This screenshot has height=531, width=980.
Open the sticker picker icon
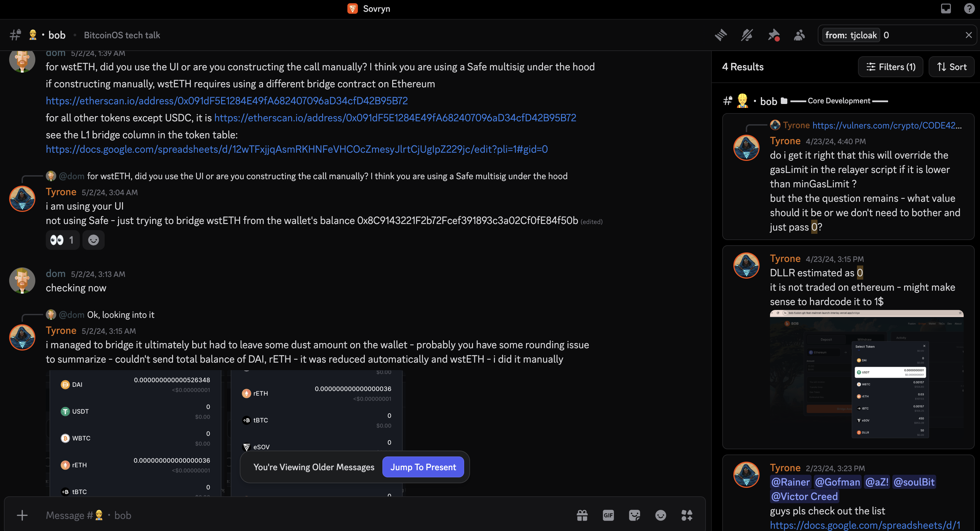[x=634, y=515]
